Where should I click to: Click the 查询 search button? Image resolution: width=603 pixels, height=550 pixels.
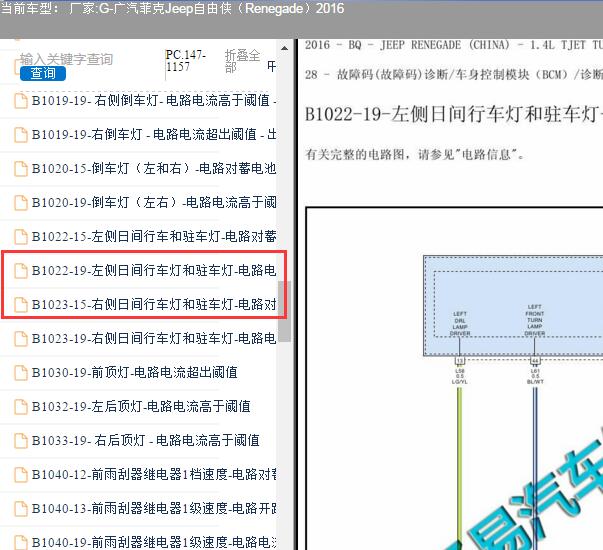point(43,73)
